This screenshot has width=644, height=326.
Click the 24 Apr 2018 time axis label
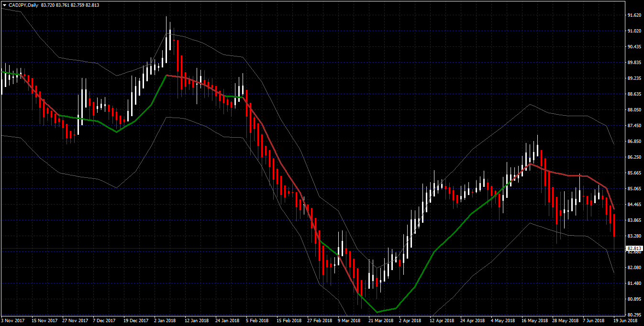point(472,321)
